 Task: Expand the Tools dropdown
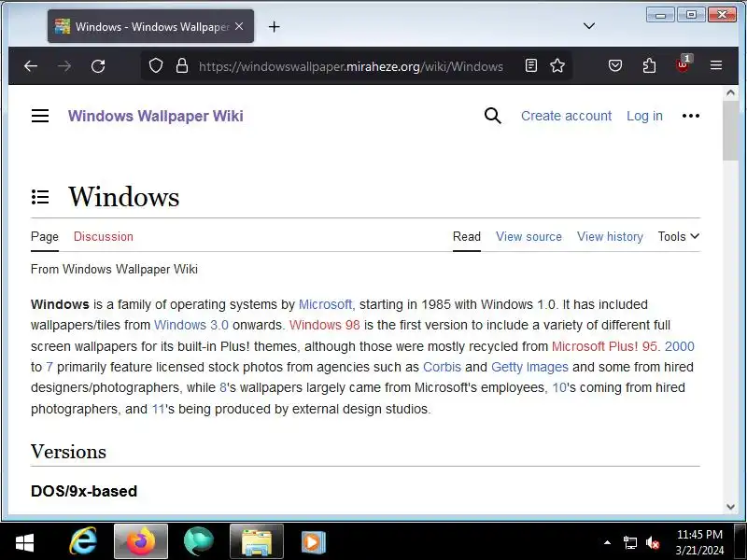(679, 236)
